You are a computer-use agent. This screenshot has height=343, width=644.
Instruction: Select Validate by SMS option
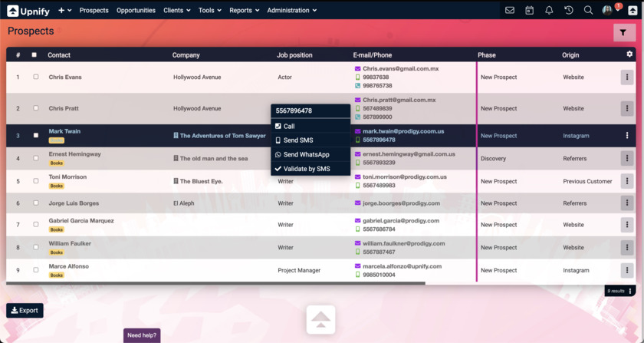[307, 169]
